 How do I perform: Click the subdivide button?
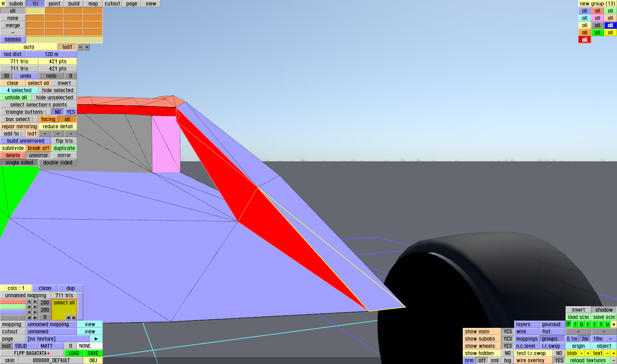tap(13, 148)
